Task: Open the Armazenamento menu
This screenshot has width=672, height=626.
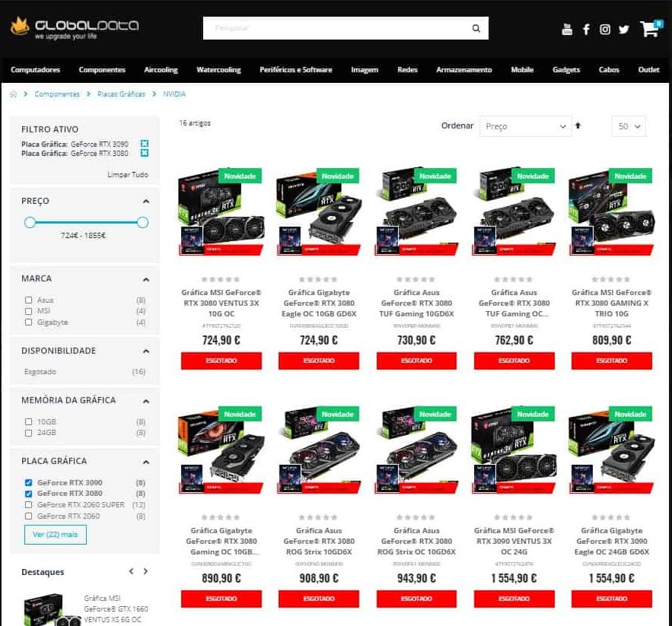Action: tap(464, 69)
